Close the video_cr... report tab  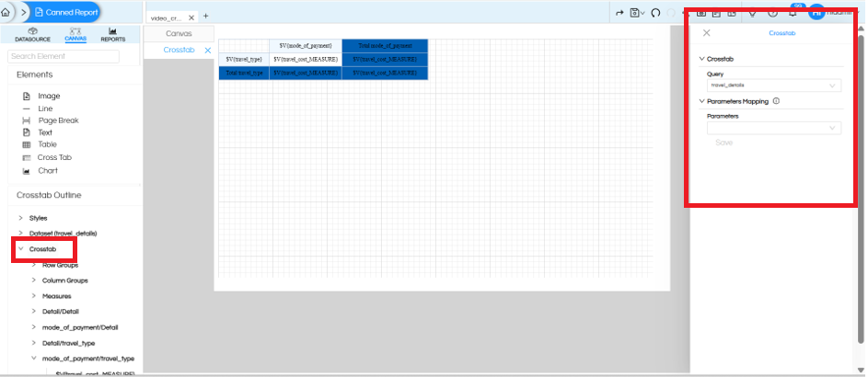click(191, 17)
